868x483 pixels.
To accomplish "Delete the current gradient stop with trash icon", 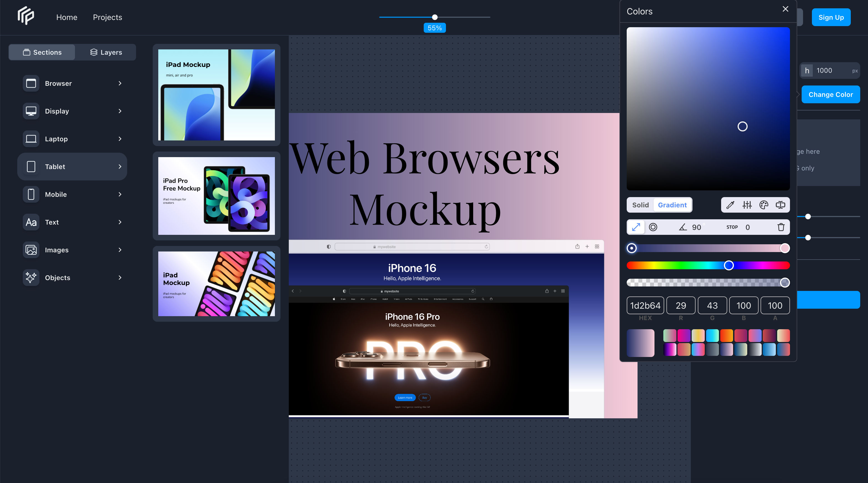I will click(781, 227).
